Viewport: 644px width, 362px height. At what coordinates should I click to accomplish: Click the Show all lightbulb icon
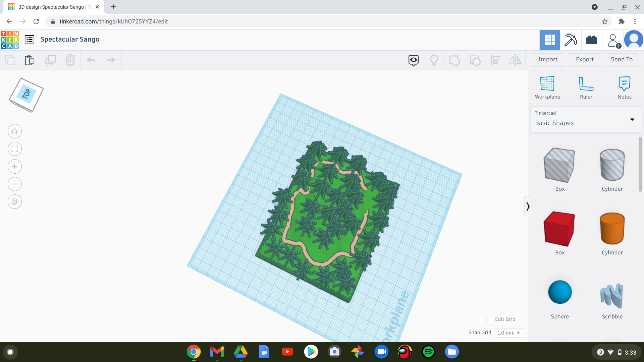[x=434, y=60]
